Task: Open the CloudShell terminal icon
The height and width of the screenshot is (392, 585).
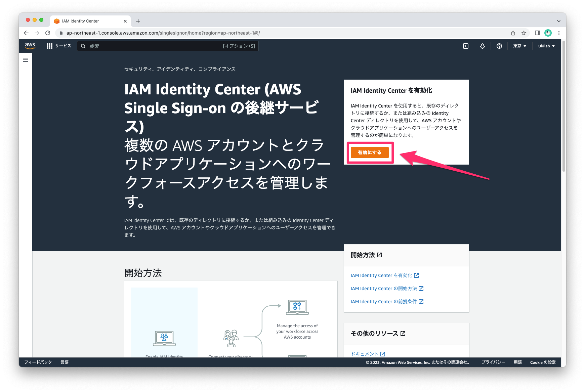Action: [x=466, y=46]
